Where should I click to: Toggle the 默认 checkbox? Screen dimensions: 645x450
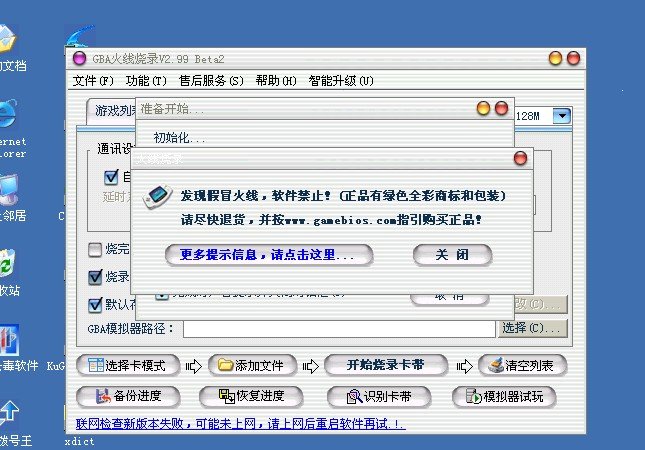coord(95,305)
